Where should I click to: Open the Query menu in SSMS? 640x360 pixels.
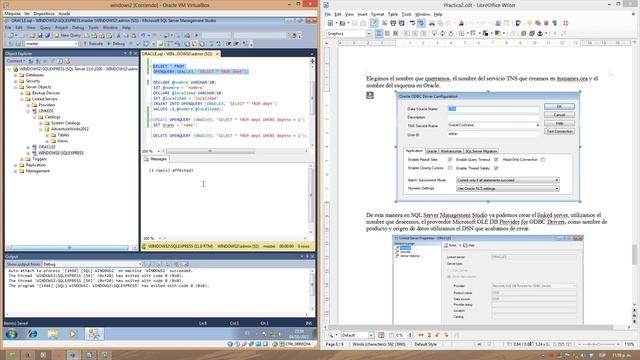tap(45, 28)
